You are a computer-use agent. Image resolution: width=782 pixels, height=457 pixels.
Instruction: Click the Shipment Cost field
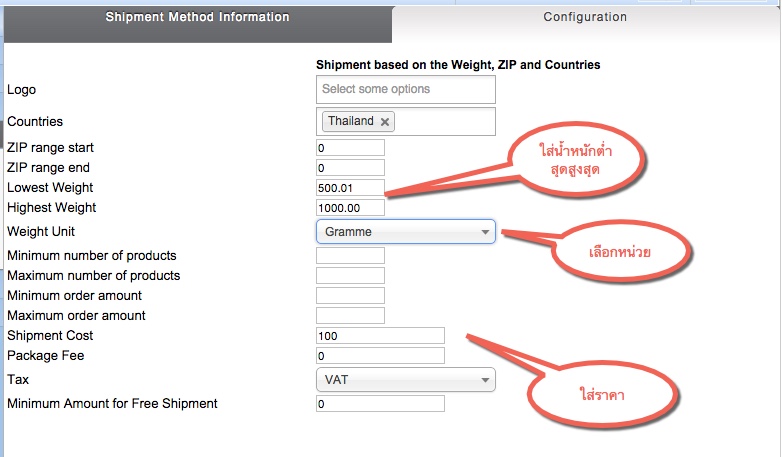[380, 336]
